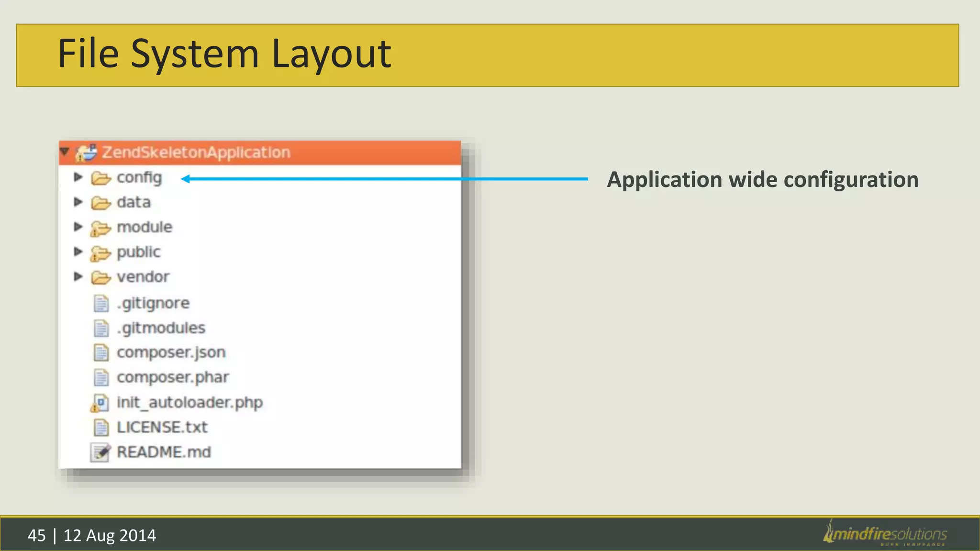Screen dimensions: 980x551
Task: Click the 'File System Layout' slide title
Action: pos(224,54)
